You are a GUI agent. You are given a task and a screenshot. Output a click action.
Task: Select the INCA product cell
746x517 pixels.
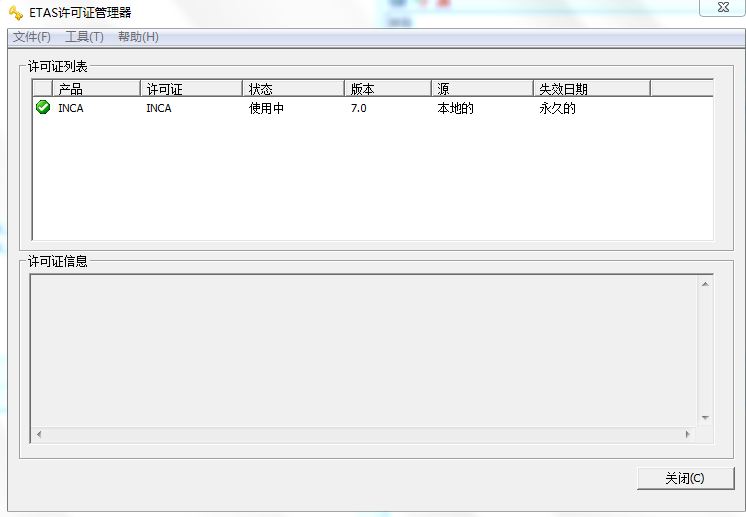(71, 108)
